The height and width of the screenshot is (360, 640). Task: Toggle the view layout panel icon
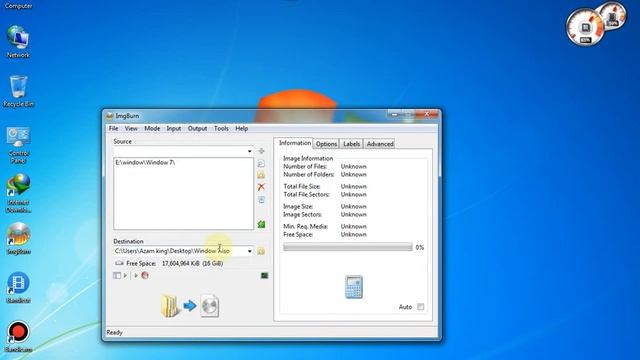(117, 276)
